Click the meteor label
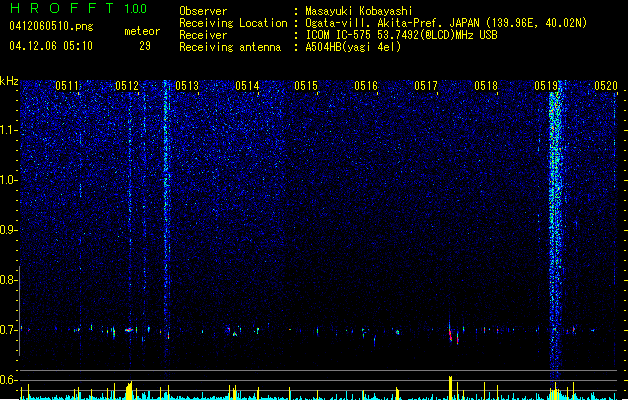The image size is (629, 400). click(142, 31)
